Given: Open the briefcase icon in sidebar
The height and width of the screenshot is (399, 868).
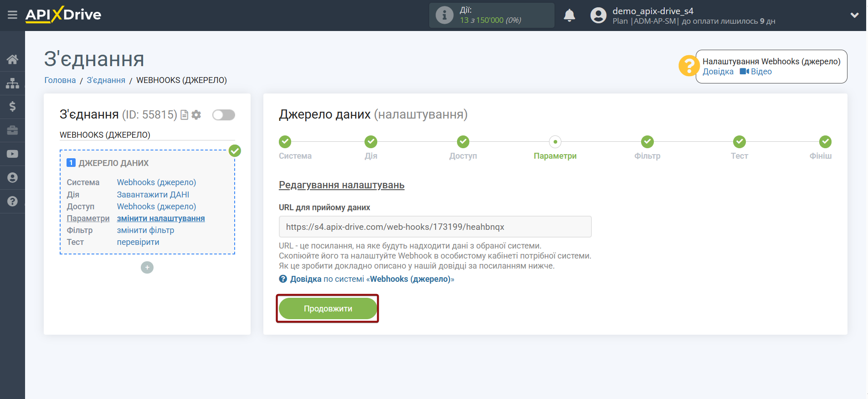Looking at the screenshot, I should tap(12, 130).
